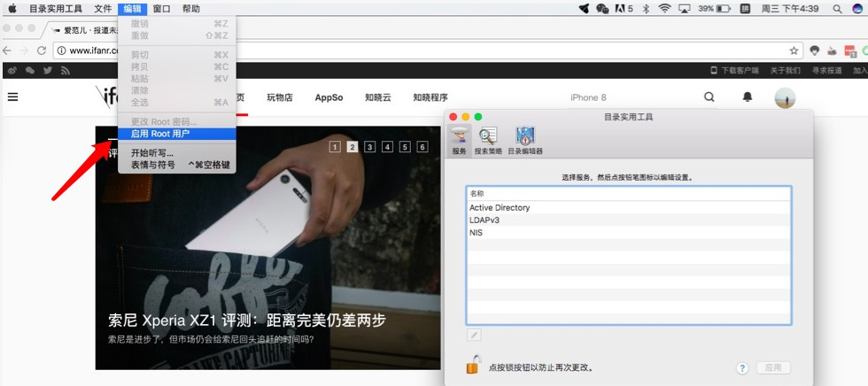The height and width of the screenshot is (386, 868).
Task: Open the ifanr user avatar
Action: [x=785, y=98]
